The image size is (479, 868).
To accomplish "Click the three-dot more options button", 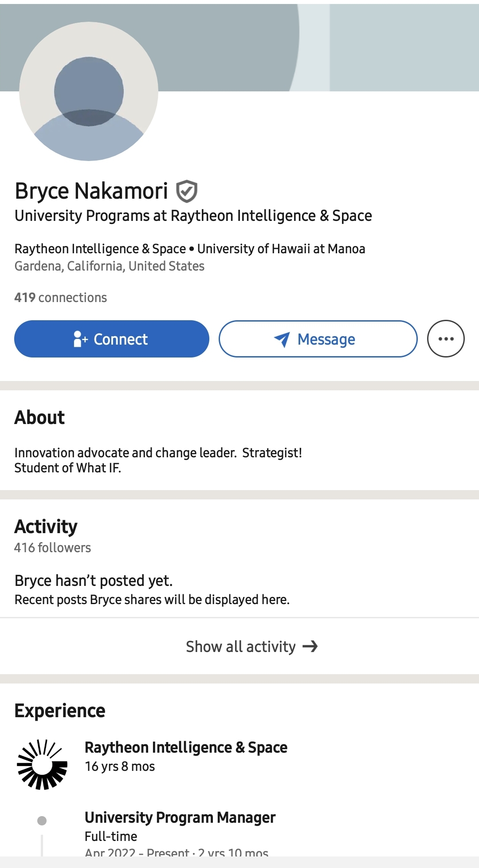I will 446,339.
